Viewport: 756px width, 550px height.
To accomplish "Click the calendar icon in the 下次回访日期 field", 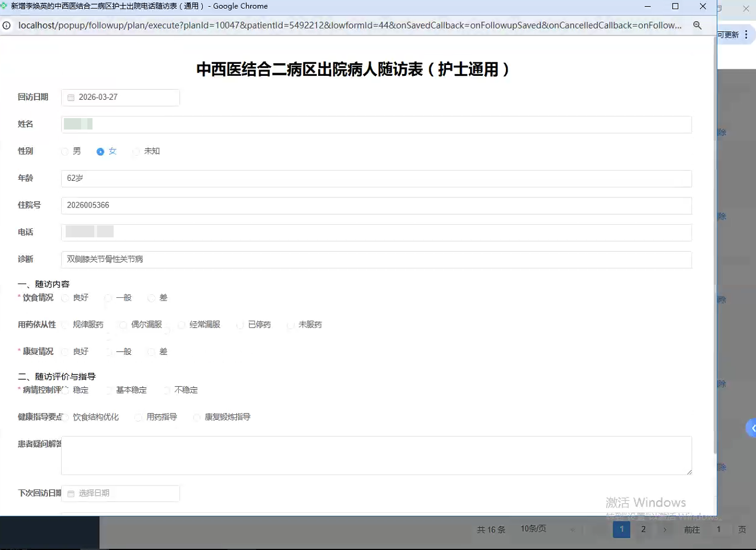I will [x=71, y=494].
